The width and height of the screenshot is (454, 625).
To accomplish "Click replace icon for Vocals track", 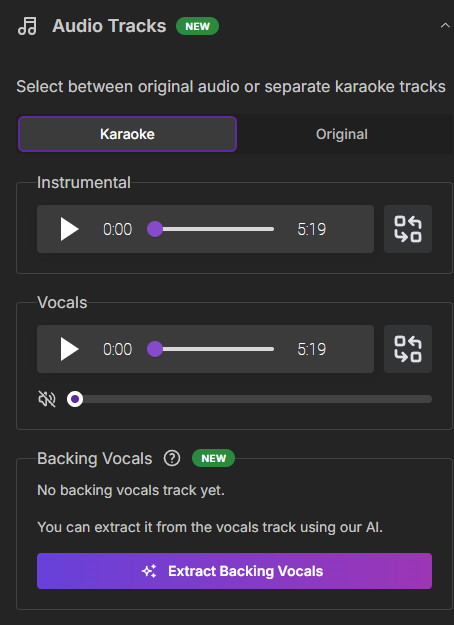I will 408,349.
